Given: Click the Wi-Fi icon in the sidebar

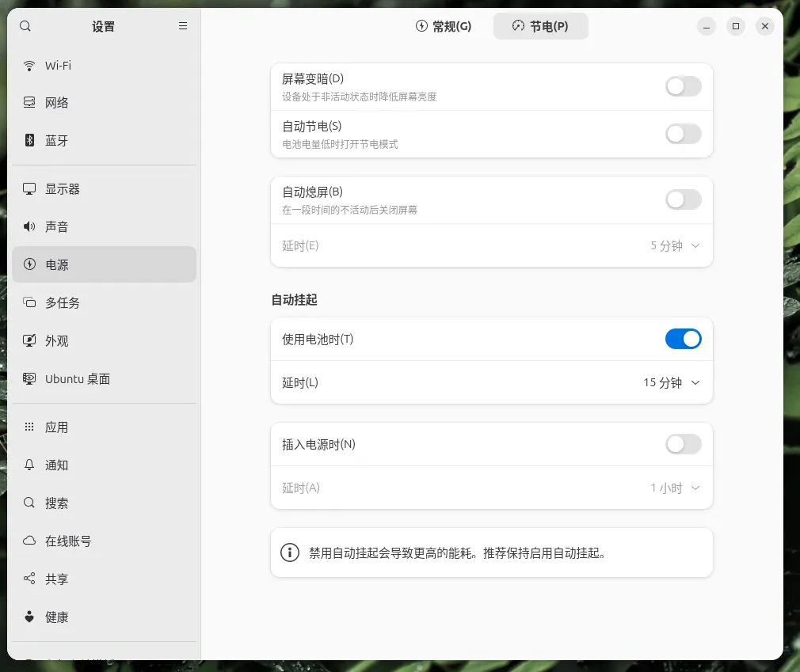Looking at the screenshot, I should coord(29,66).
